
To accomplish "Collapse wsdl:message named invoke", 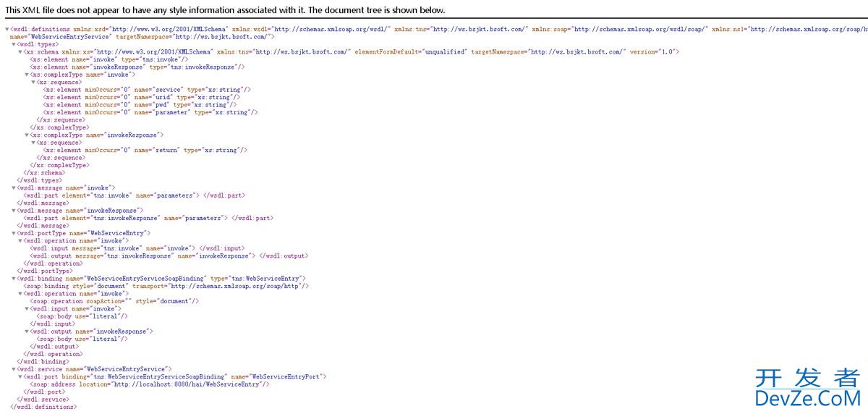I will click(x=14, y=187).
